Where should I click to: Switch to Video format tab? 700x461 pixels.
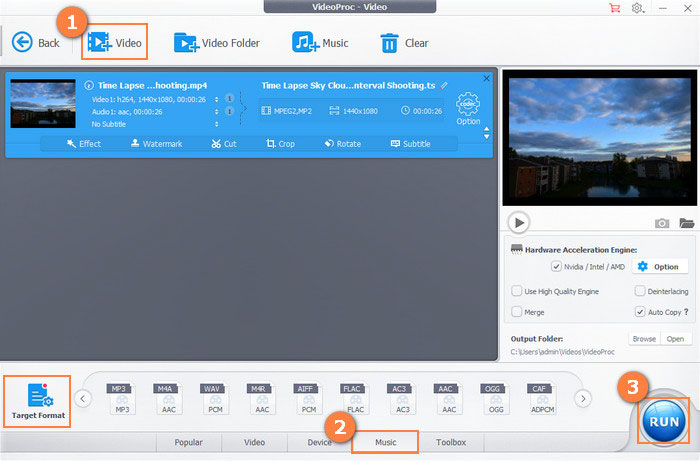[254, 442]
